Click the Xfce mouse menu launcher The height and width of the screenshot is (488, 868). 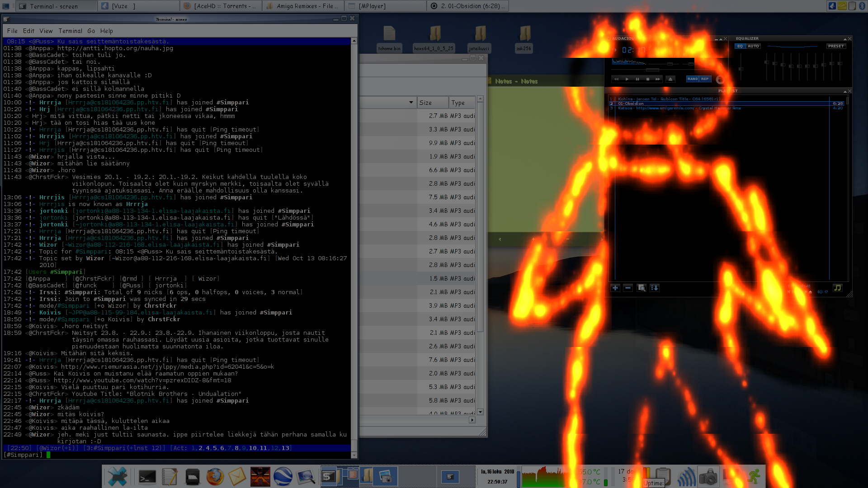click(117, 476)
